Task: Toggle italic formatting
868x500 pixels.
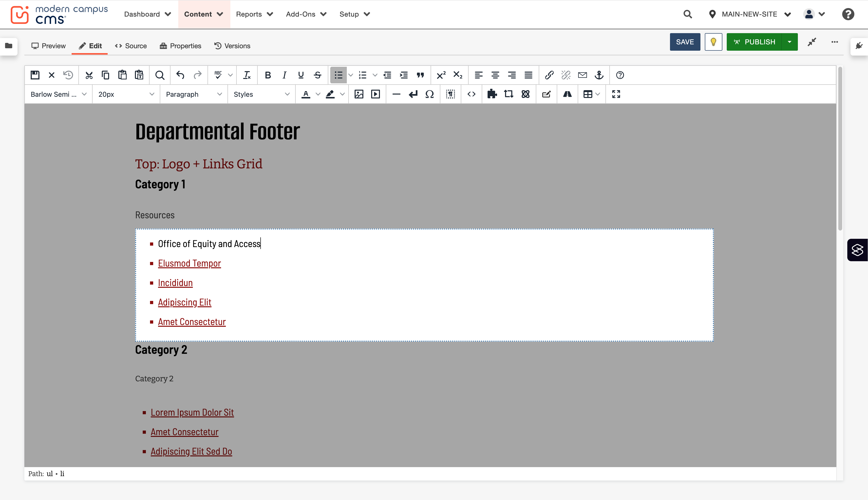Action: [284, 75]
